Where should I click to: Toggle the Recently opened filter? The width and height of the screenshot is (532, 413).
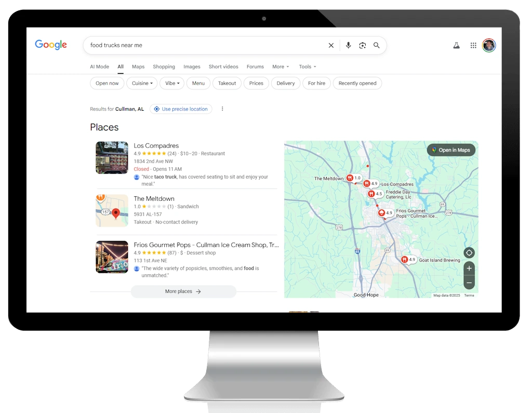[357, 84]
